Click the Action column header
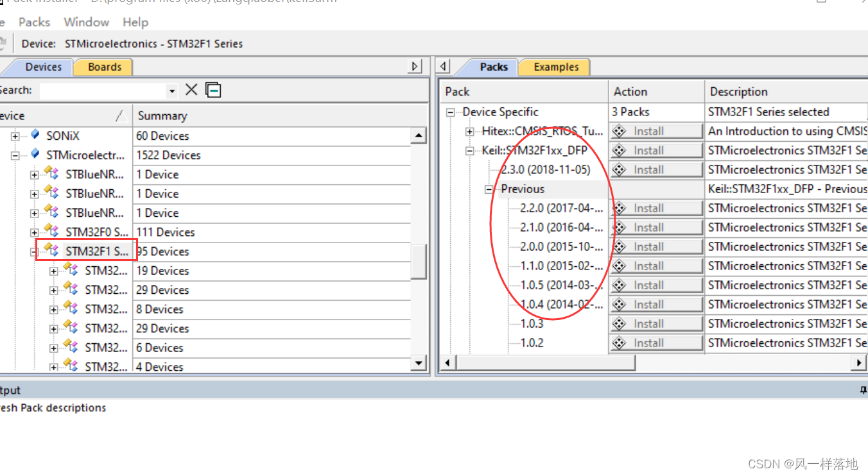The image size is (868, 476). [656, 92]
